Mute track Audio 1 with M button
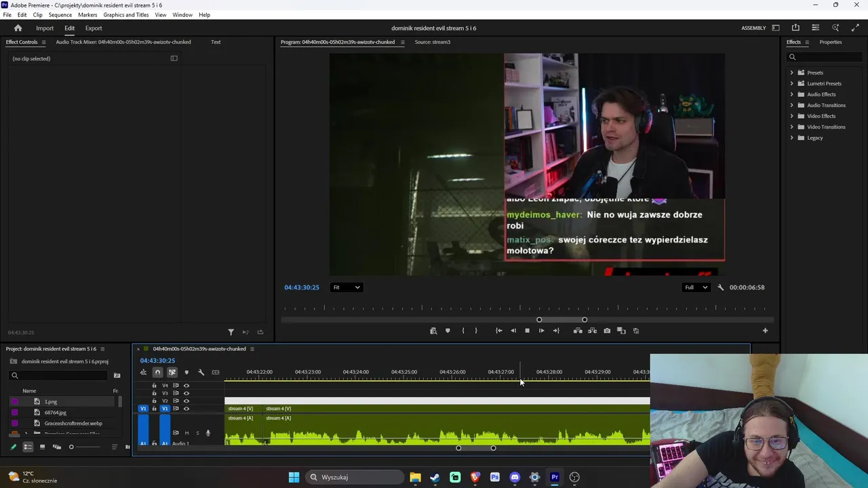The height and width of the screenshot is (488, 868). coord(186,433)
